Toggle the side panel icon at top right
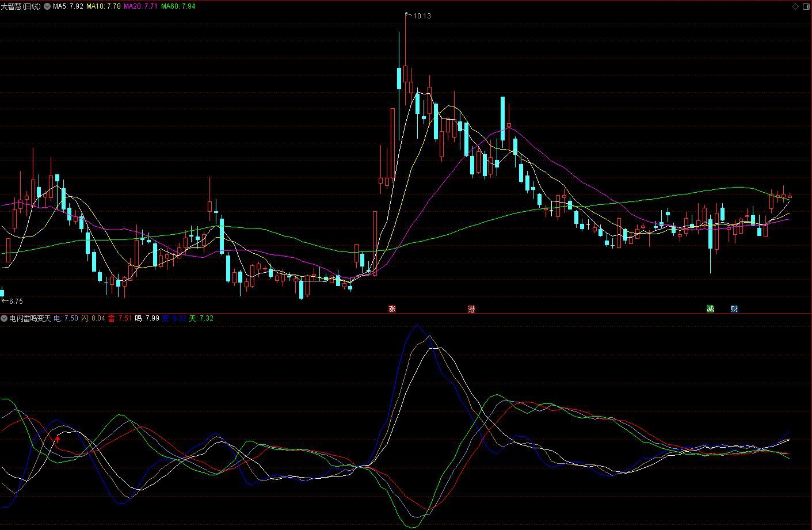Image resolution: width=812 pixels, height=530 pixels. (x=806, y=6)
